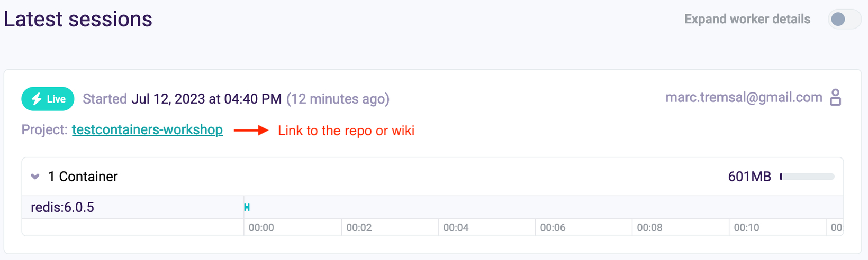Click the 601MB memory size label

pos(749,177)
